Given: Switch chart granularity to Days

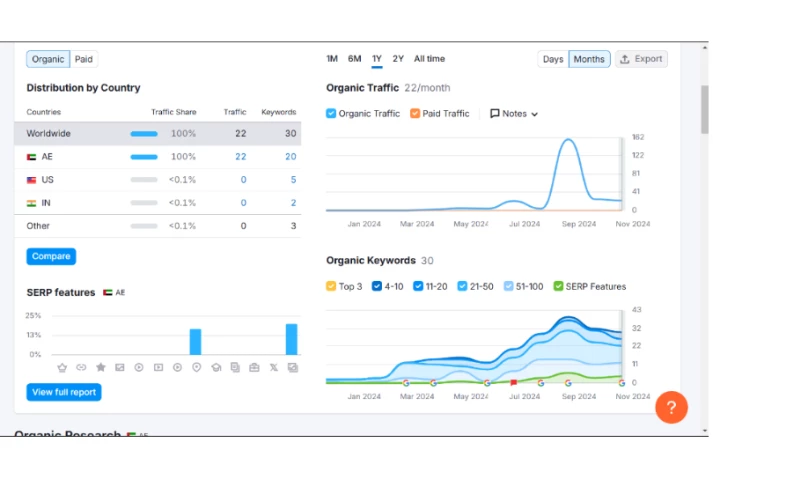Looking at the screenshot, I should (553, 59).
